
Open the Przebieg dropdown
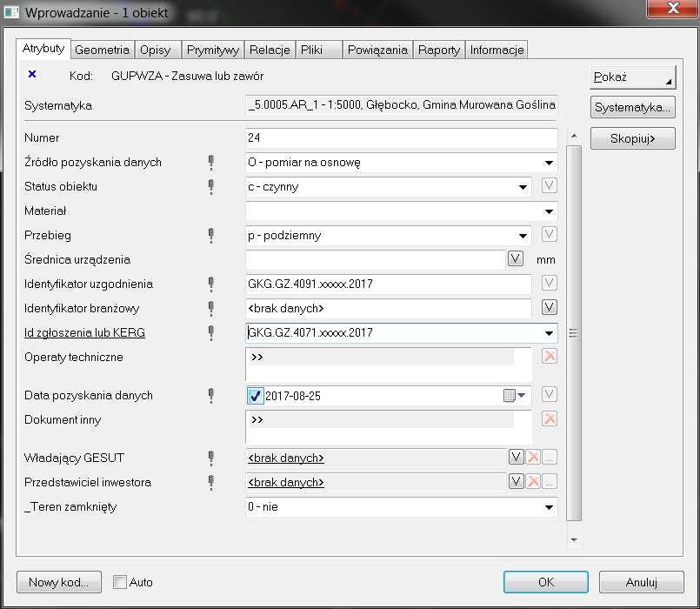click(523, 236)
